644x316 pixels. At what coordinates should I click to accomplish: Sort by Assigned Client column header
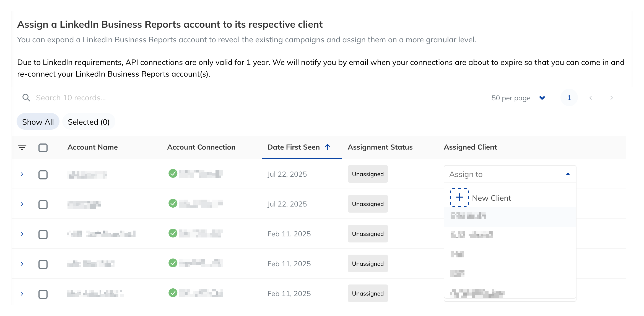click(x=470, y=147)
